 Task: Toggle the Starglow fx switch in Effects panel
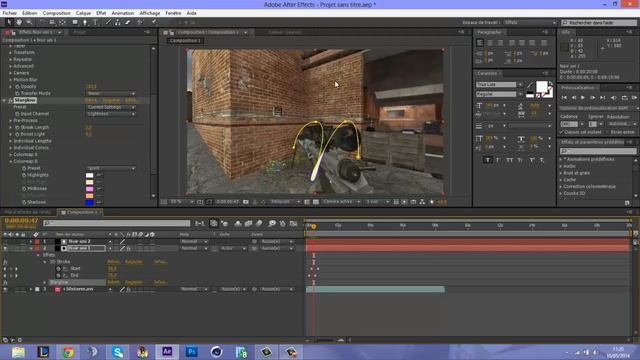coord(10,100)
